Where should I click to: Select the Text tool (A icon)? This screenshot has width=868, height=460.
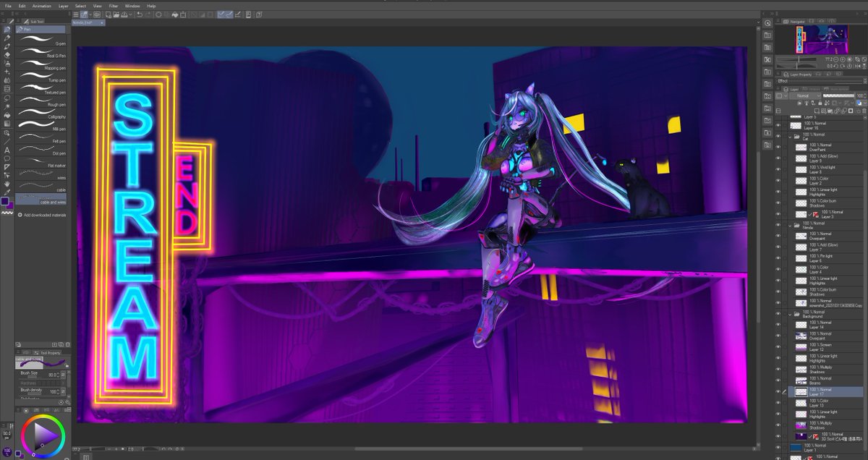pos(7,150)
